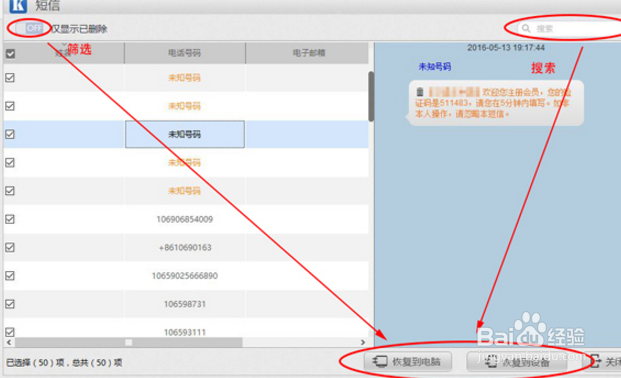Select the phone number 10659025666890

click(185, 276)
